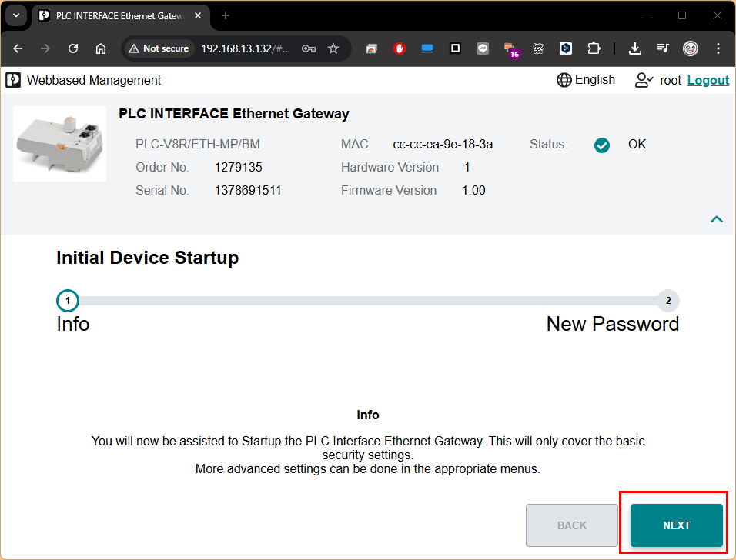This screenshot has height=560, width=736.
Task: Click the Initial Device Startup heading
Action: point(147,258)
